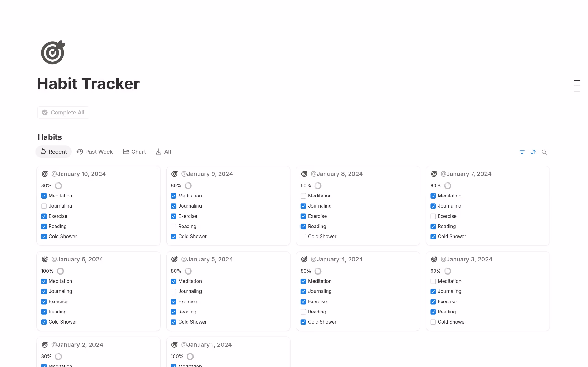Select the All view tab
This screenshot has width=588, height=367.
tap(164, 152)
